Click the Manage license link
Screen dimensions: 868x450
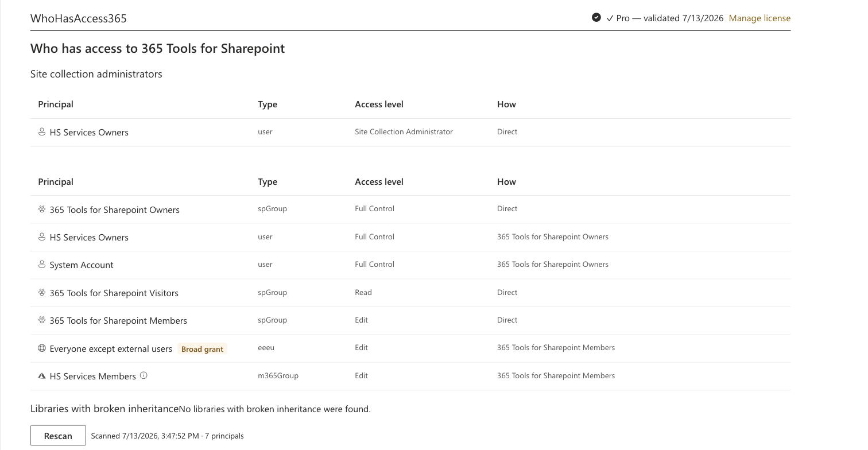(x=759, y=18)
